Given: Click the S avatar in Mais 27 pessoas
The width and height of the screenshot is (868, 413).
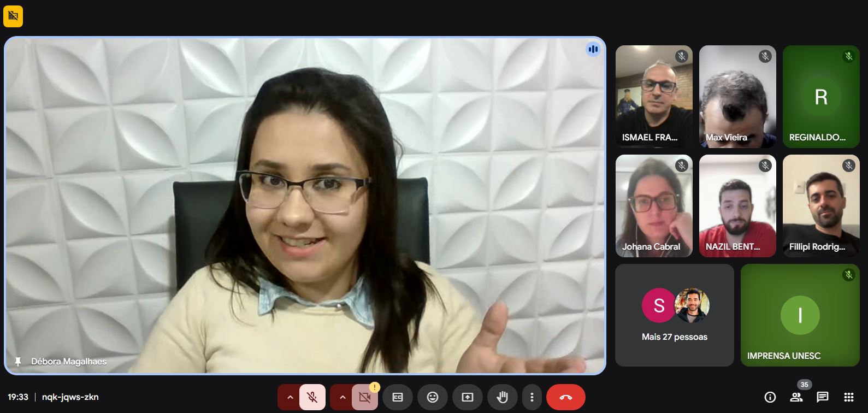Looking at the screenshot, I should coord(659,305).
